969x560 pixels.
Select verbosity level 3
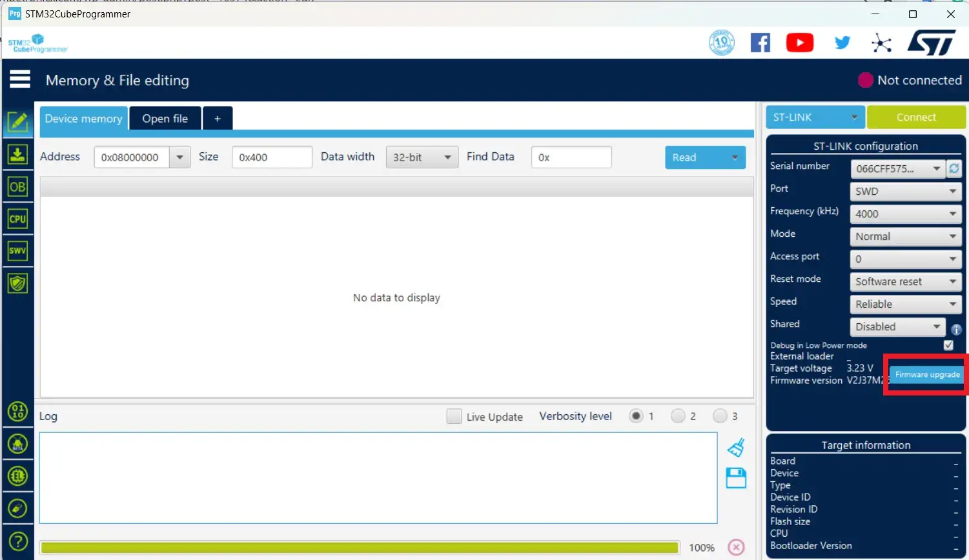pyautogui.click(x=720, y=416)
